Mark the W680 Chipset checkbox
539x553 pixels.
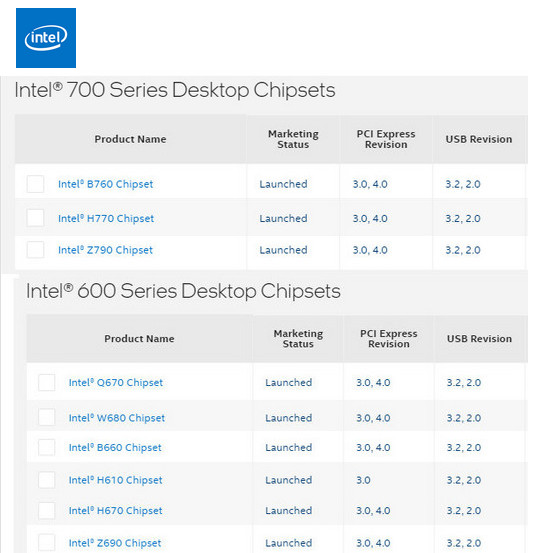click(47, 417)
